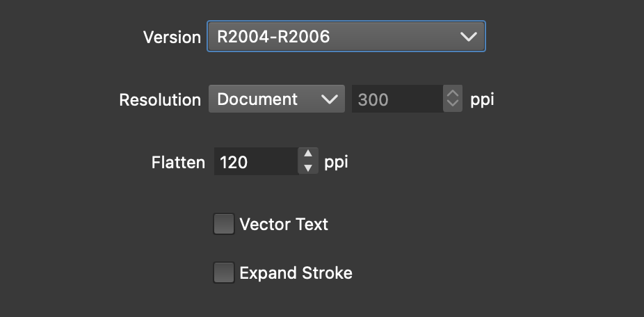
Task: Click the Vector Text label
Action: point(284,225)
